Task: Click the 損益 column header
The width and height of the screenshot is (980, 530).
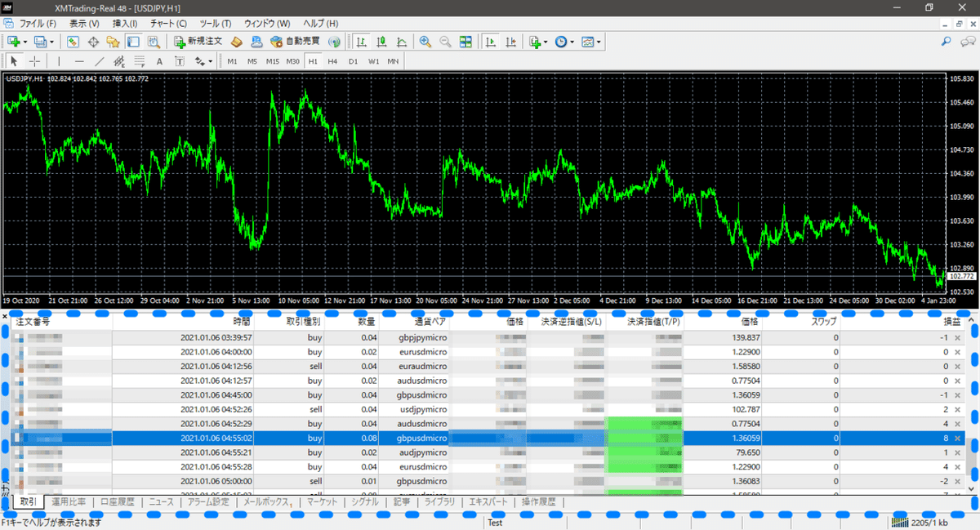Action: click(951, 323)
